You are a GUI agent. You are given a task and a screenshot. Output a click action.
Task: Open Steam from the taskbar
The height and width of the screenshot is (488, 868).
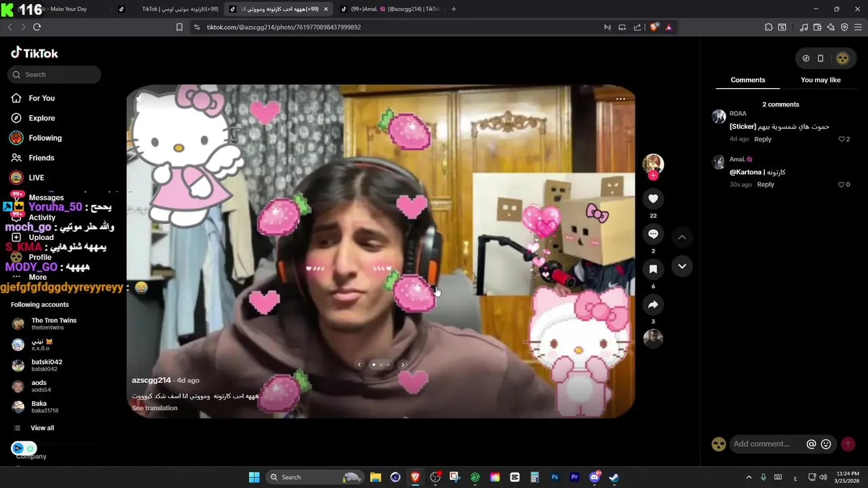pos(614,477)
